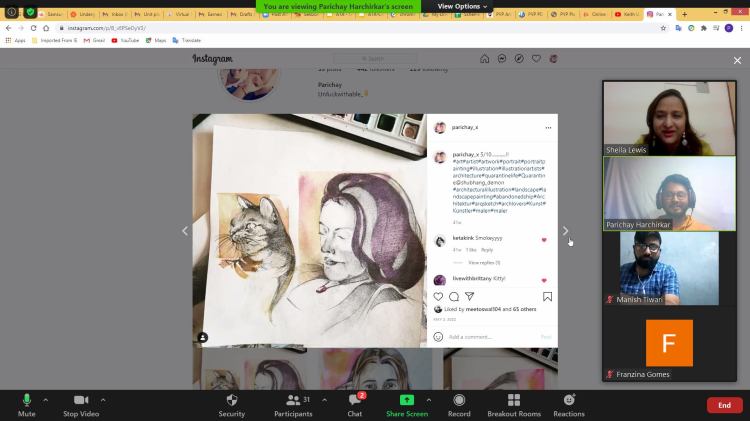Expand the View Options dropdown
The image size is (750, 421).
(462, 6)
